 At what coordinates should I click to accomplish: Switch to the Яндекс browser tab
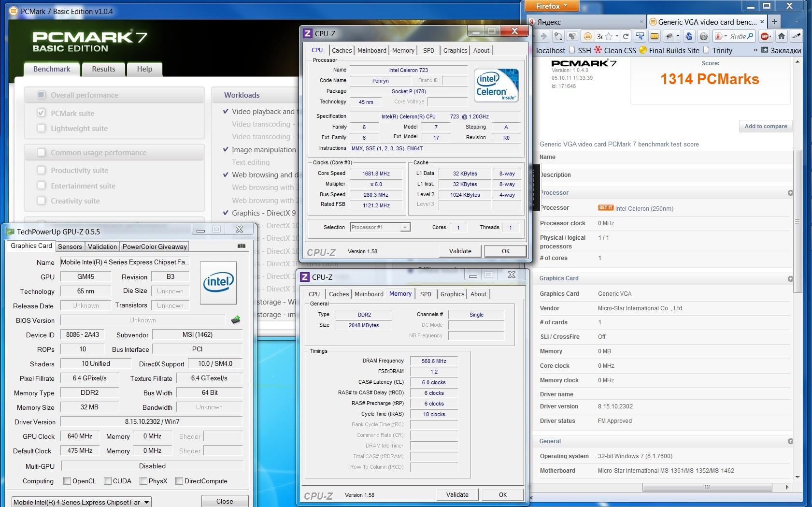[x=585, y=22]
